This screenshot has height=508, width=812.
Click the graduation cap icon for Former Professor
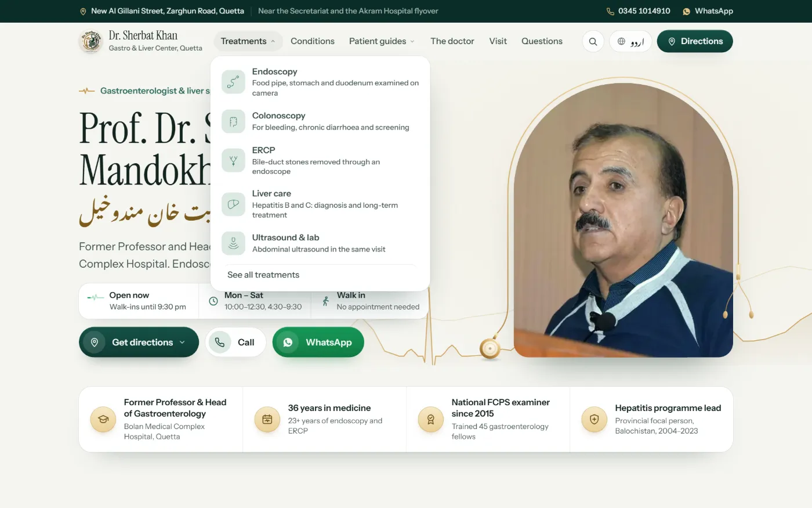103,419
